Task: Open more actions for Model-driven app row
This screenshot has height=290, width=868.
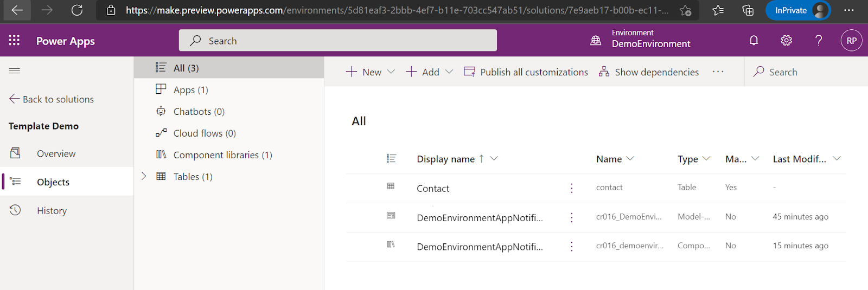Action: 571,217
